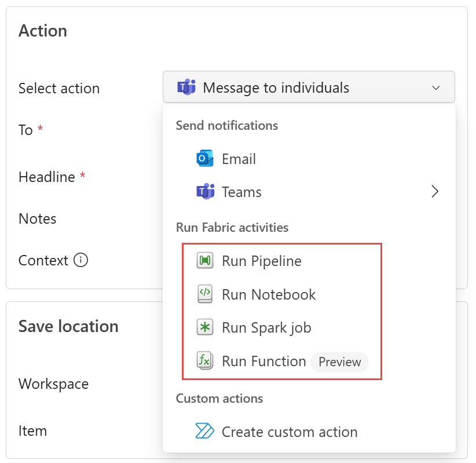Screen dimensions: 476x463
Task: Click the Preview badge beside Run Function
Action: [x=339, y=362]
